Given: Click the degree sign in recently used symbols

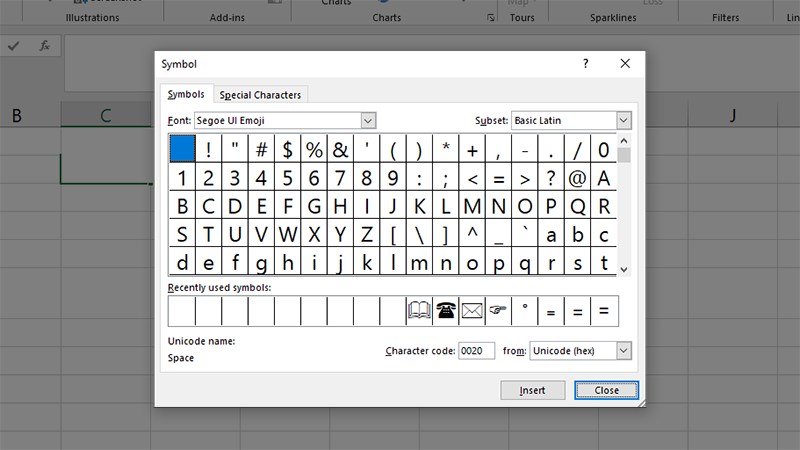Looking at the screenshot, I should tap(525, 311).
